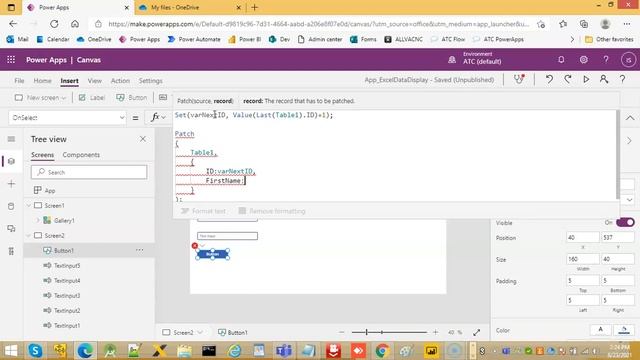The width and height of the screenshot is (640, 360).
Task: Zoom out with the minus icon
Action: (x=342, y=332)
